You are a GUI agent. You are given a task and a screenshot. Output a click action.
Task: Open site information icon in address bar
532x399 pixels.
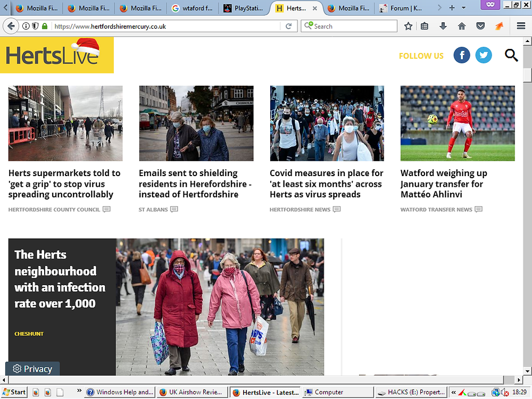(26, 26)
